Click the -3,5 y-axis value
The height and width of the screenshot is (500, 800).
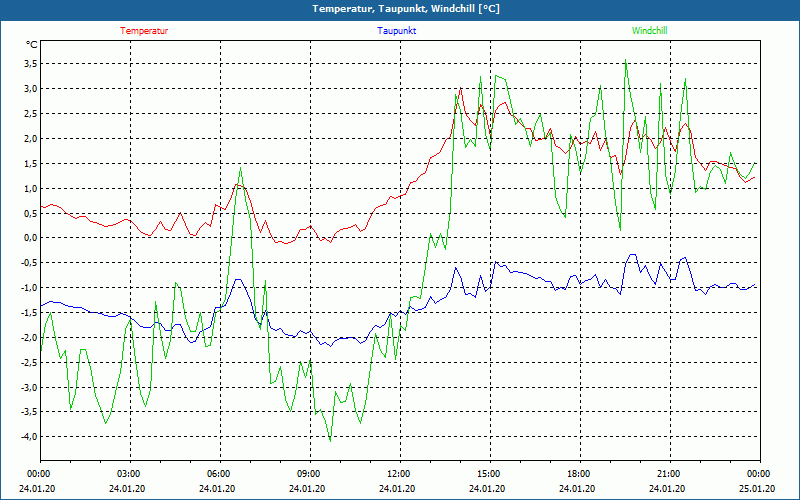coord(29,412)
